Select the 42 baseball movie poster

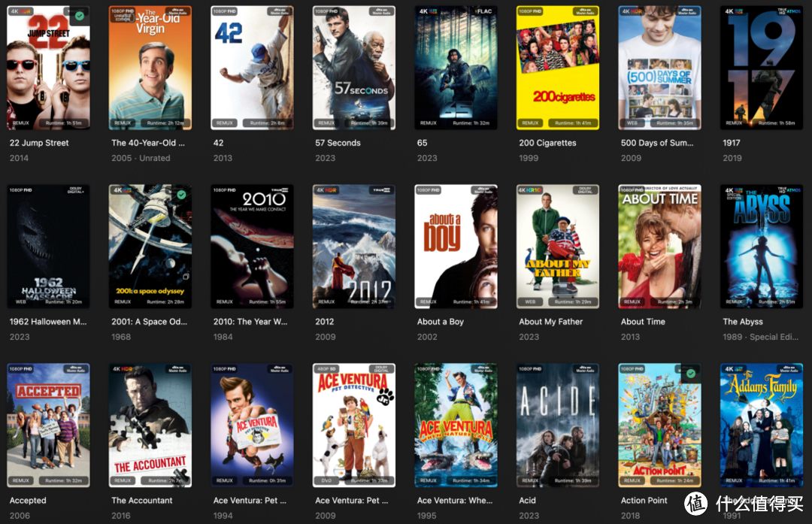click(x=252, y=68)
